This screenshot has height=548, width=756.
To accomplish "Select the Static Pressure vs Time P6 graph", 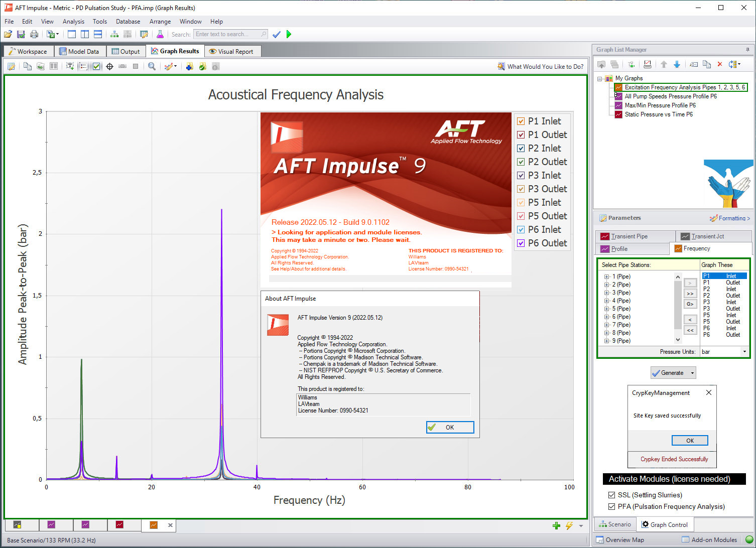I will coord(658,114).
